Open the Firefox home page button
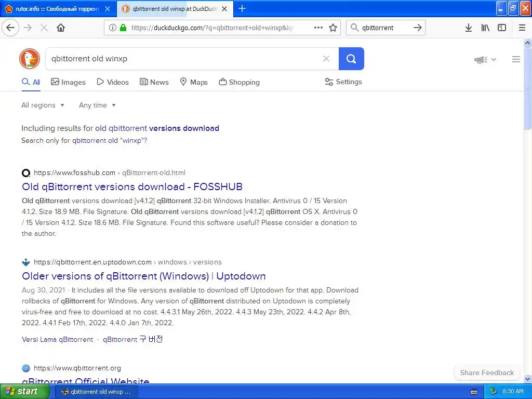 tap(61, 28)
